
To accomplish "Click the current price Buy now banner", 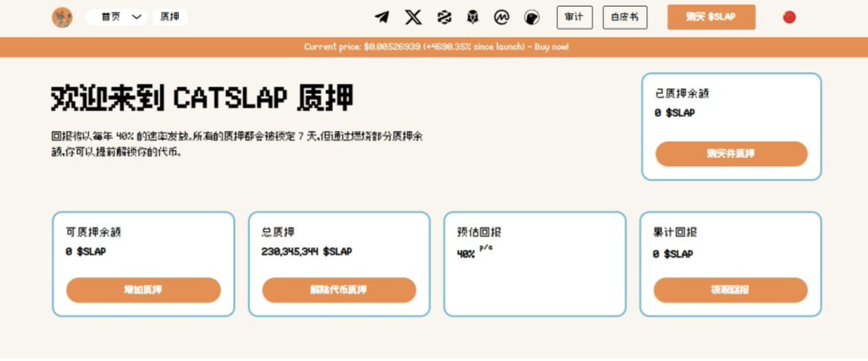I will click(x=436, y=47).
